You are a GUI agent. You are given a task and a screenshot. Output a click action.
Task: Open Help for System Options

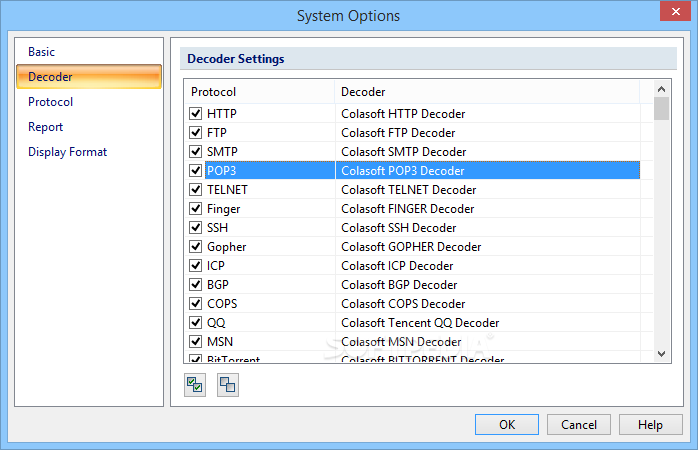click(650, 425)
